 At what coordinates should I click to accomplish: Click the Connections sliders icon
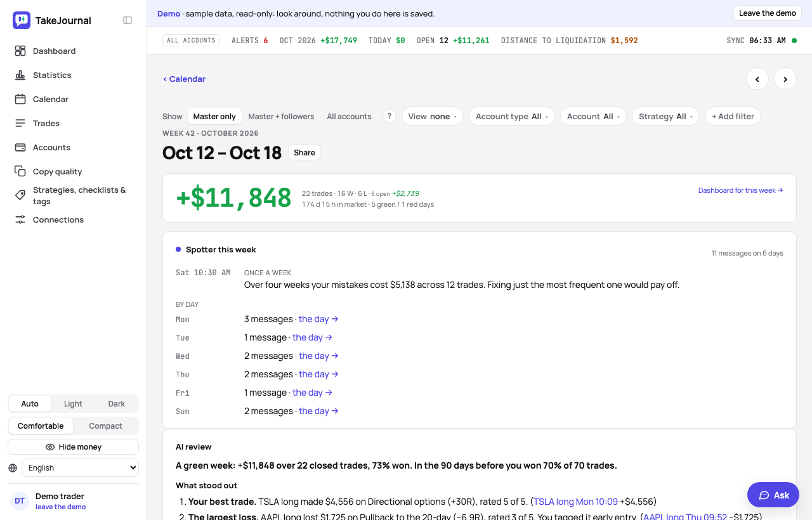pyautogui.click(x=20, y=219)
